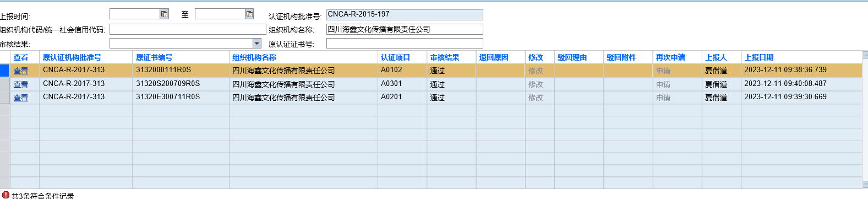Select row header of the A0301 row
Image resolution: width=868 pixels, height=199 pixels.
5,84
